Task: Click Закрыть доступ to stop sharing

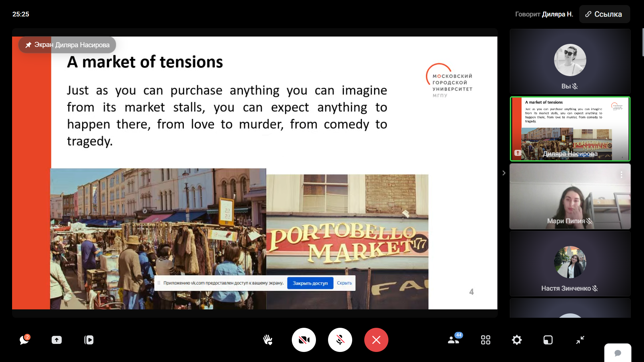Action: point(310,283)
